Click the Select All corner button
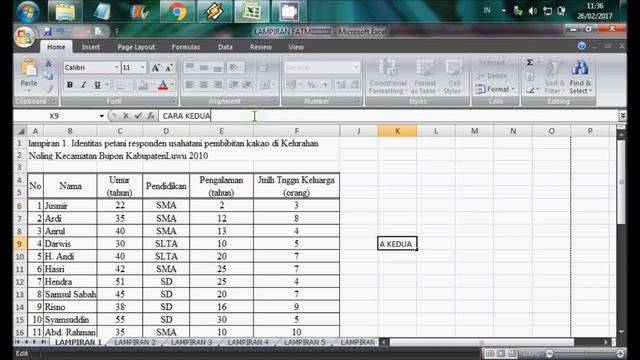The width and height of the screenshot is (640, 360). pos(20,131)
